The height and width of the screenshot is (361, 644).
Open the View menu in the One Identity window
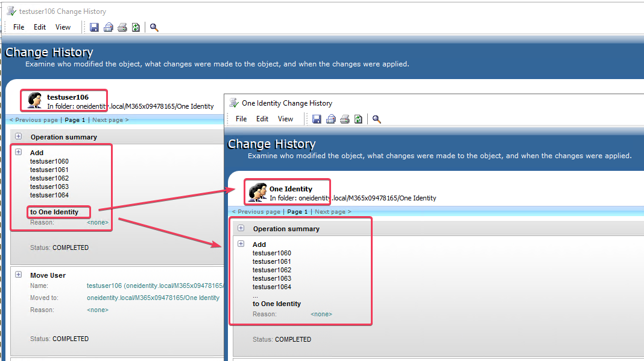285,119
